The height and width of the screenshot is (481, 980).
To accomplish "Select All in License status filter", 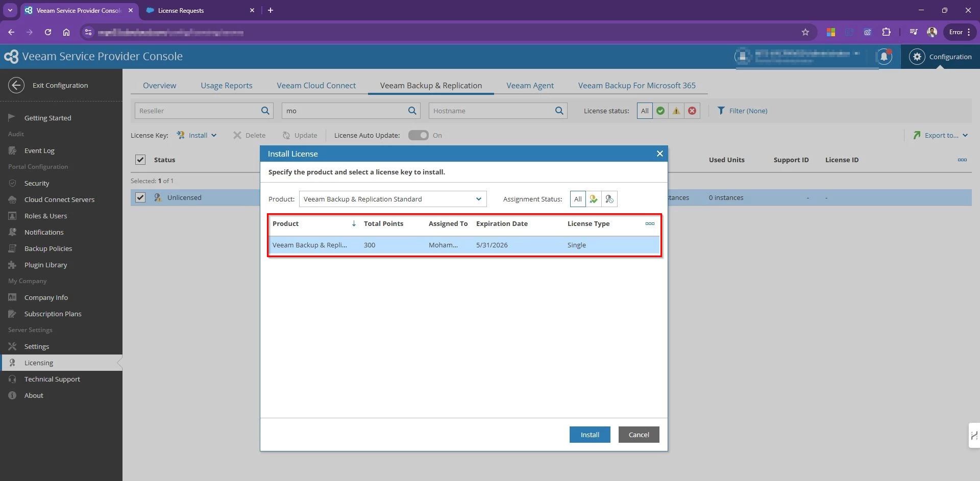I will tap(645, 111).
